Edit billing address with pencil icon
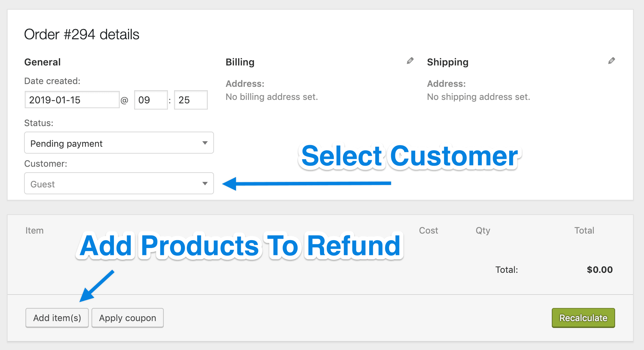Viewport: 644px width, 350px height. tap(410, 61)
